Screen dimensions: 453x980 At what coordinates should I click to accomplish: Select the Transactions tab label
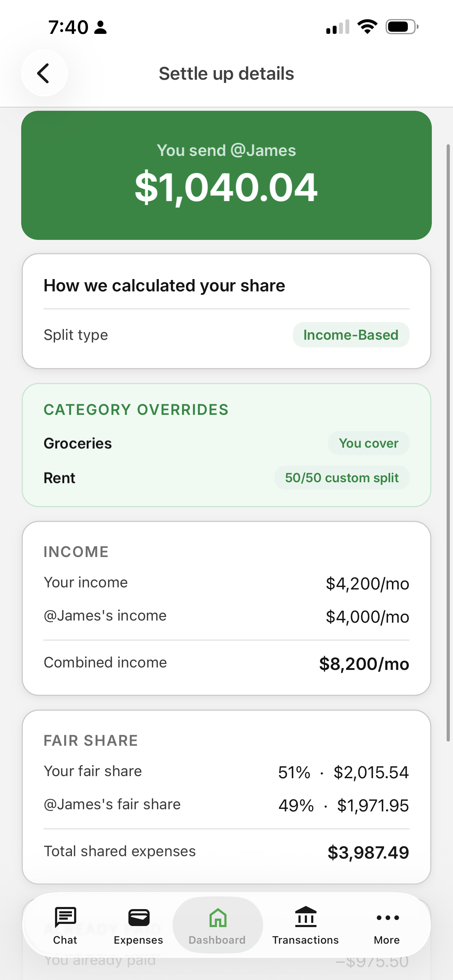306,940
